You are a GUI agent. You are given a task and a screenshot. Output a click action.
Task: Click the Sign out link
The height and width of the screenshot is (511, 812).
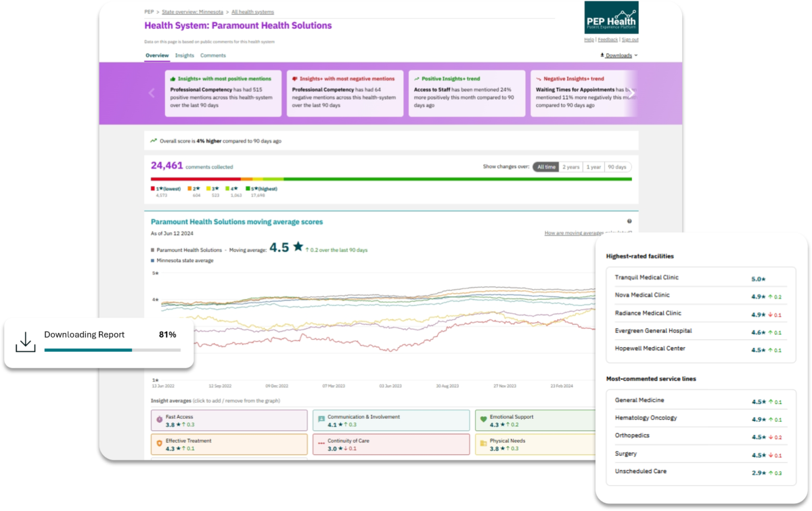(630, 40)
